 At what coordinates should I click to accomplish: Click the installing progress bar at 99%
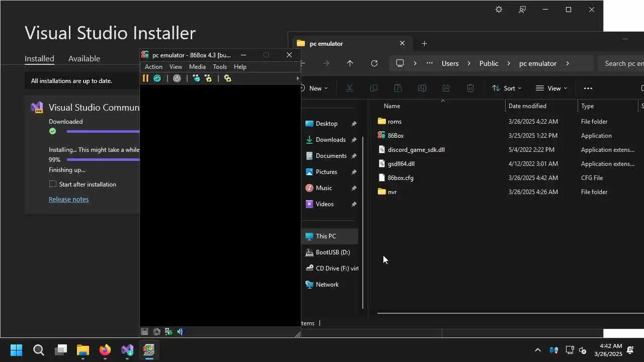tap(103, 159)
